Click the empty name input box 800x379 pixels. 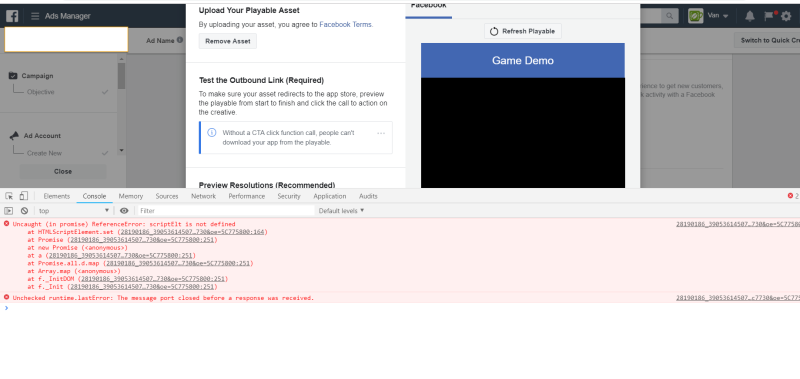pyautogui.click(x=66, y=39)
